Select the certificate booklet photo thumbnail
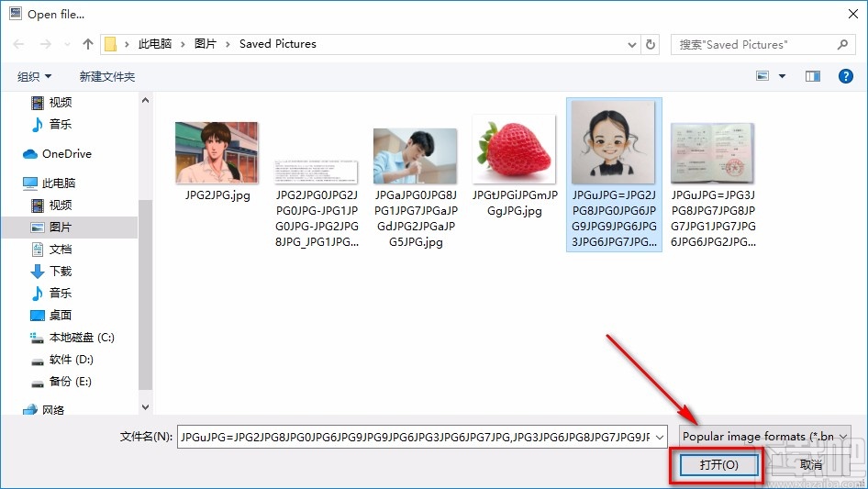This screenshot has width=868, height=489. [x=712, y=153]
